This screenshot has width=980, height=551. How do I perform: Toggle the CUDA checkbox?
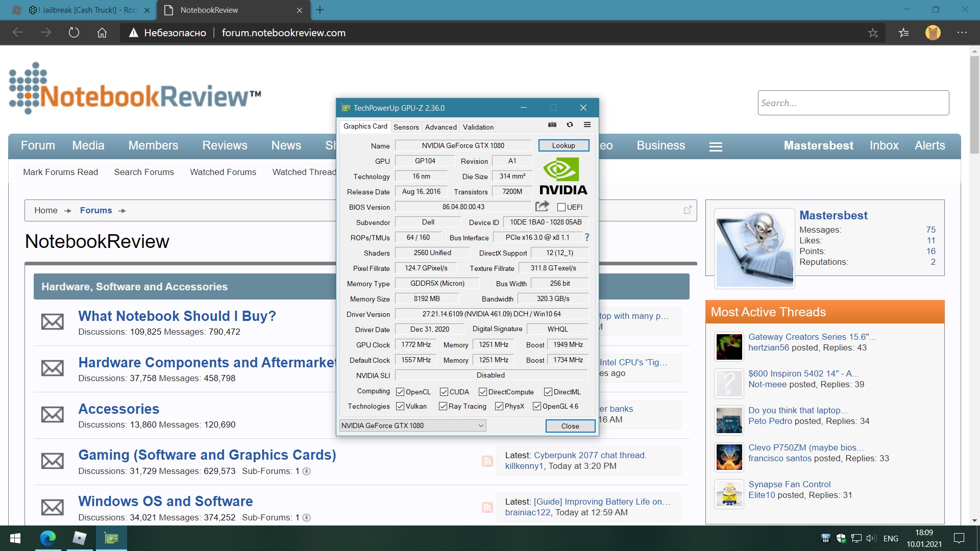(444, 392)
